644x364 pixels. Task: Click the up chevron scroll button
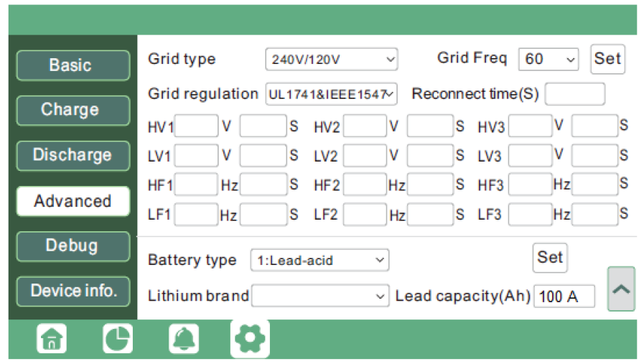click(x=621, y=289)
